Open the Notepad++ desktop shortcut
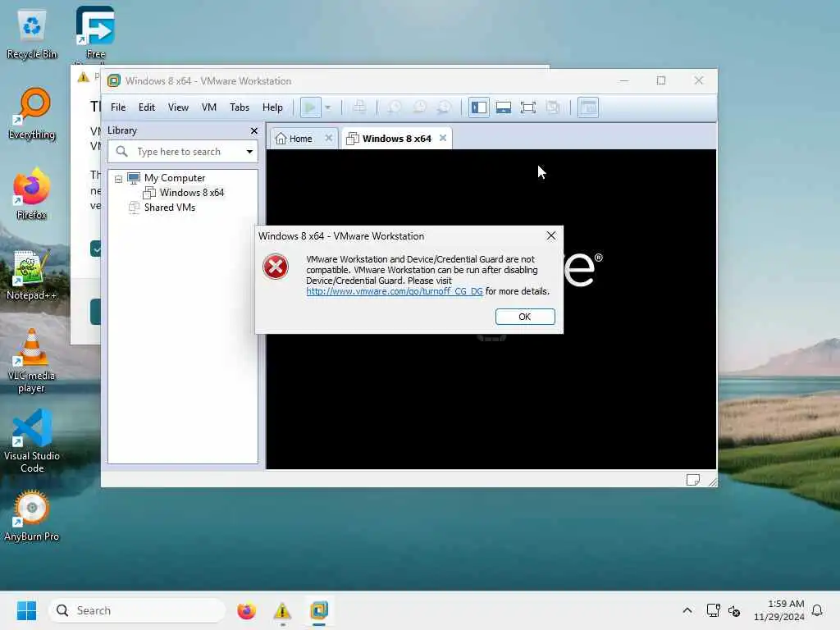The width and height of the screenshot is (840, 630). 32,274
